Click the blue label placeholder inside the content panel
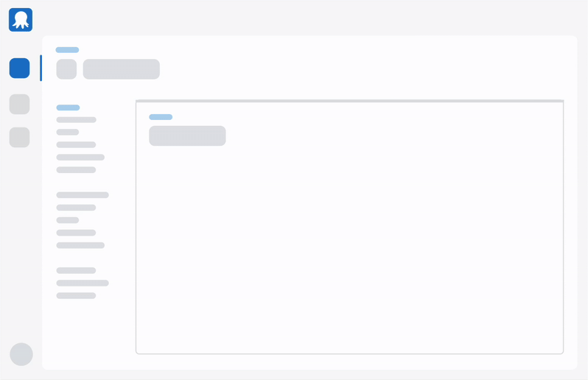Viewport: 588px width, 380px height. pos(161,117)
